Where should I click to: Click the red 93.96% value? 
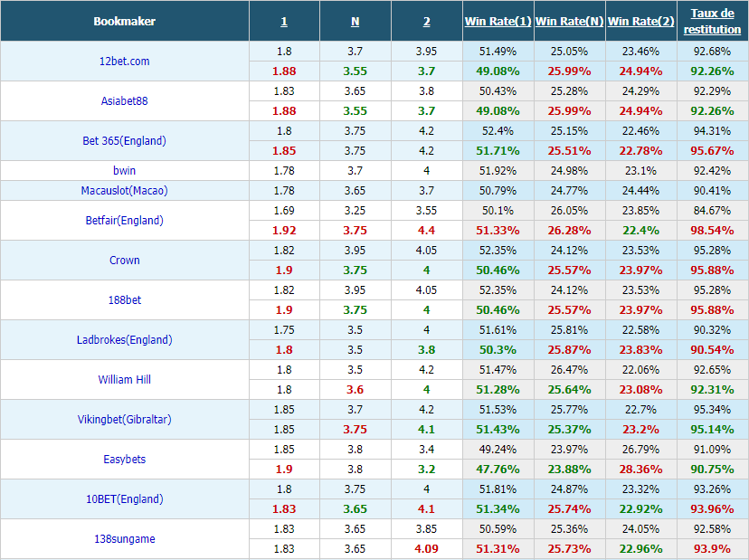712,509
